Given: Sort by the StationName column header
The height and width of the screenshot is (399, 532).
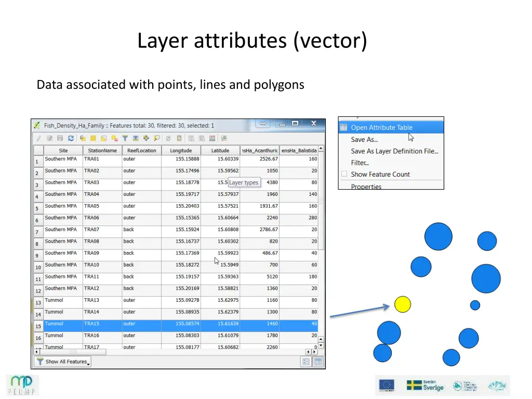Looking at the screenshot, I should 102,150.
